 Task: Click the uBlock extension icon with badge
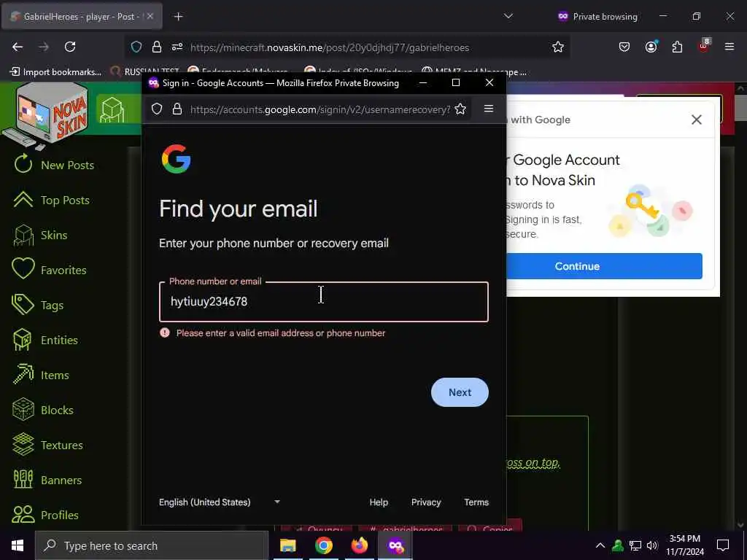point(704,46)
